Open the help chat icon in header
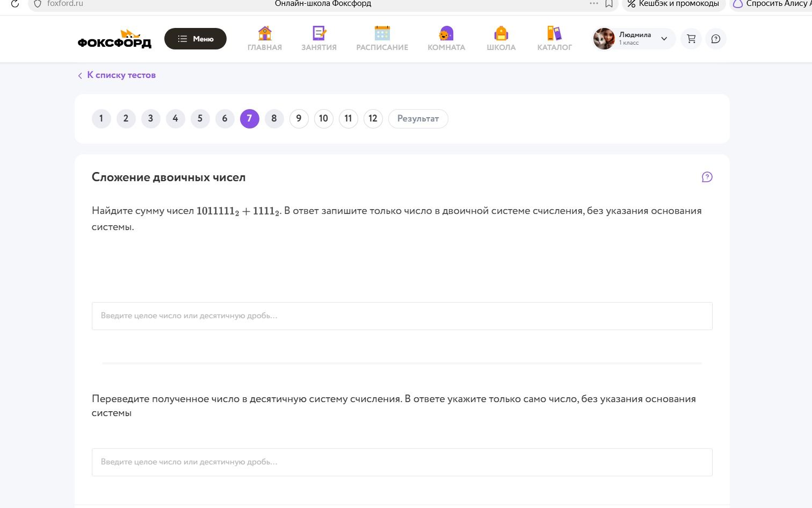The image size is (812, 508). point(716,39)
